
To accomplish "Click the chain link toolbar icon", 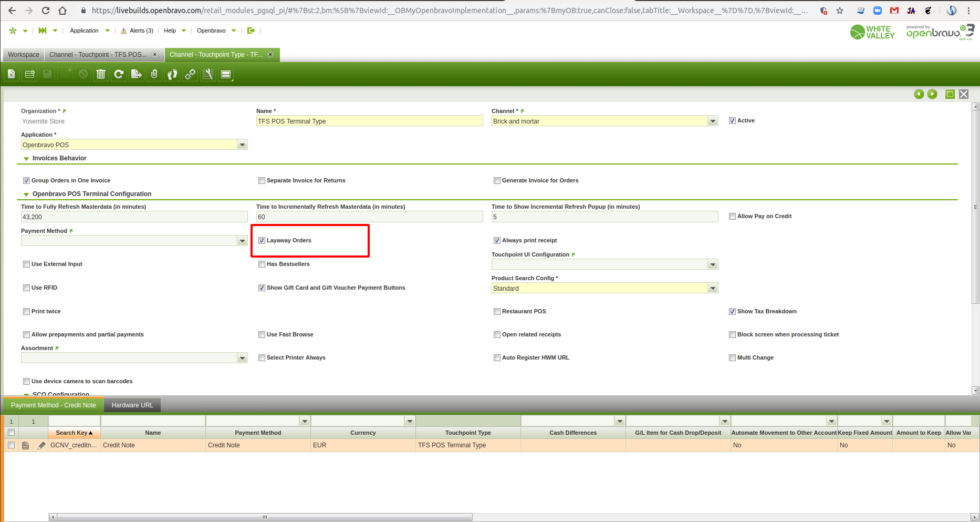I will [x=190, y=75].
